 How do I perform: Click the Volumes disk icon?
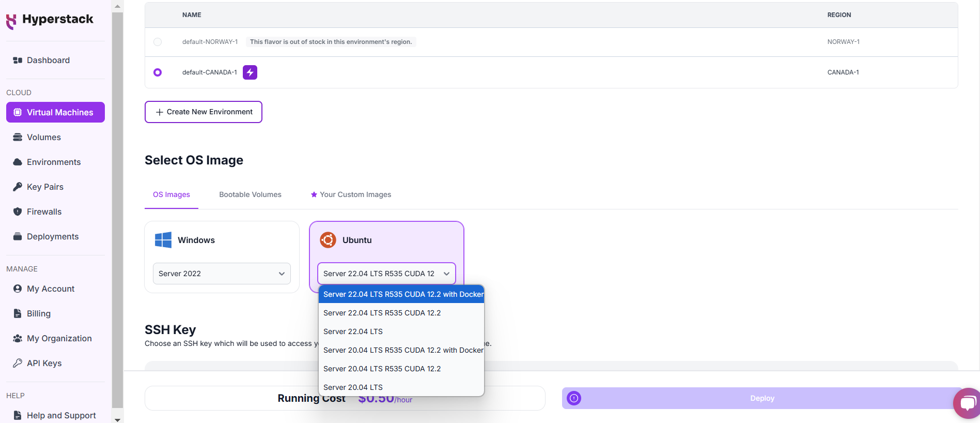coord(18,137)
